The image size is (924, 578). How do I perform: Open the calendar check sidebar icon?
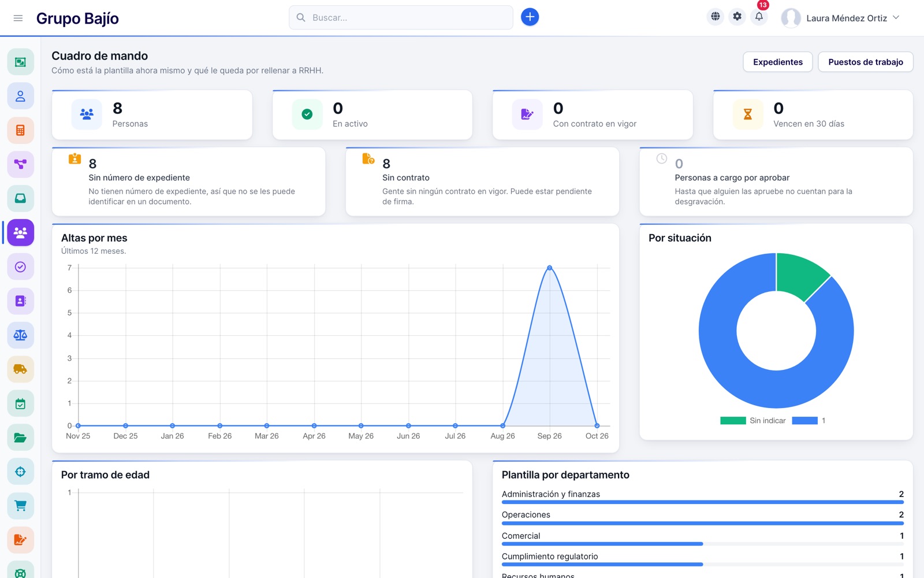pyautogui.click(x=20, y=403)
